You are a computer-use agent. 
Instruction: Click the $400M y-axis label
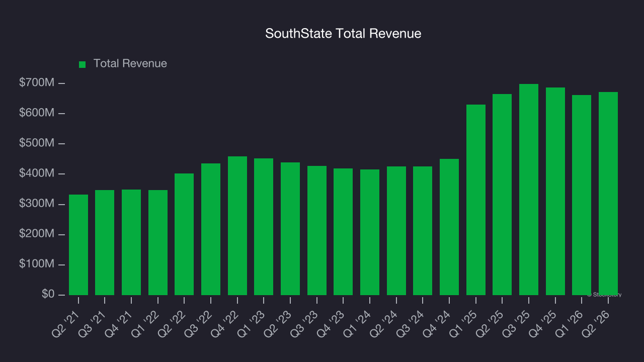[36, 173]
